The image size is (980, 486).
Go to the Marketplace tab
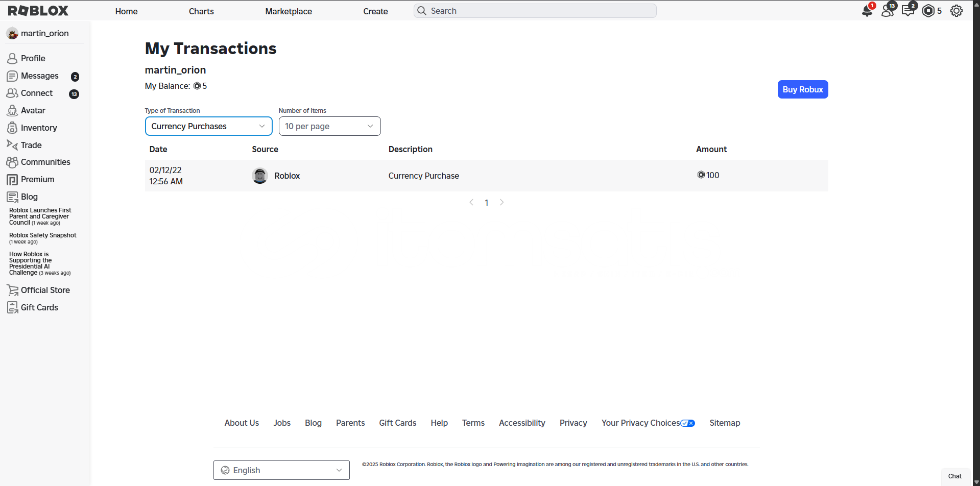(x=289, y=11)
